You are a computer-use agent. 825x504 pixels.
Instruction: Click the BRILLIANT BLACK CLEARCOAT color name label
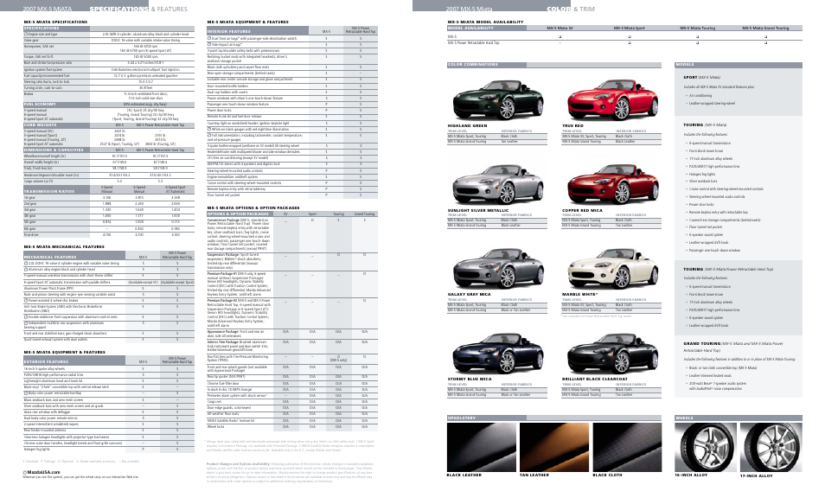click(595, 379)
